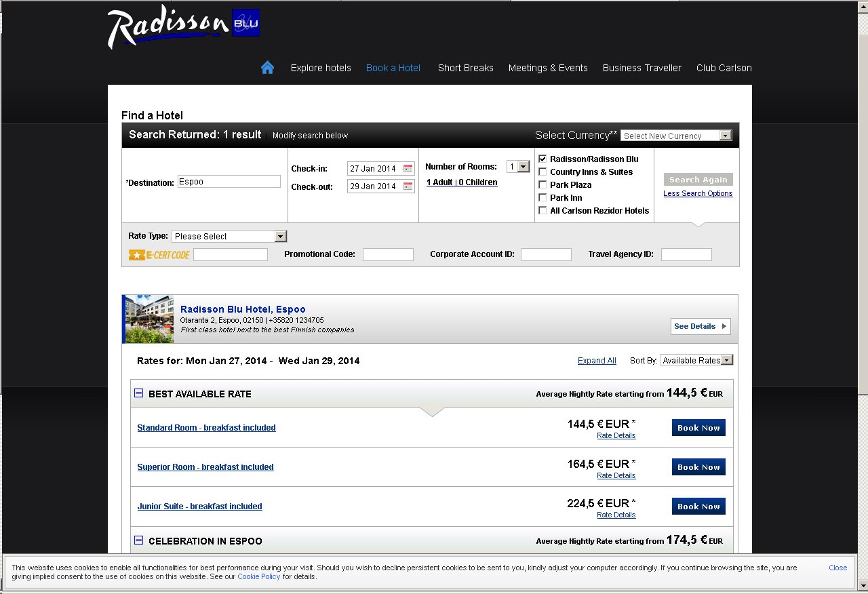
Task: Go to home via house icon
Action: point(267,67)
